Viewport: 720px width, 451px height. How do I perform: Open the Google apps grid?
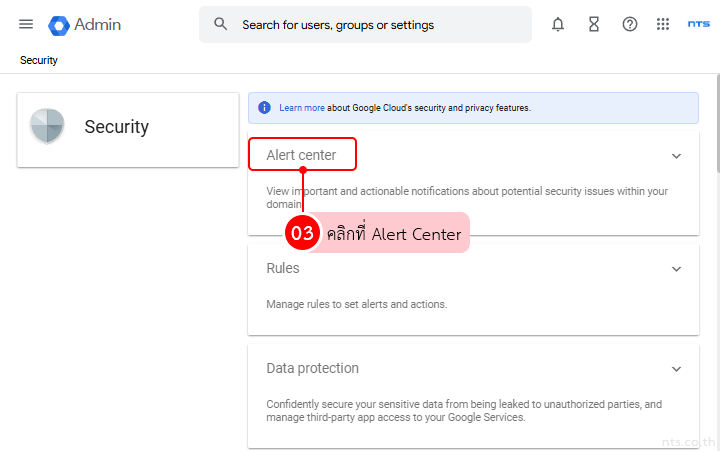(663, 25)
